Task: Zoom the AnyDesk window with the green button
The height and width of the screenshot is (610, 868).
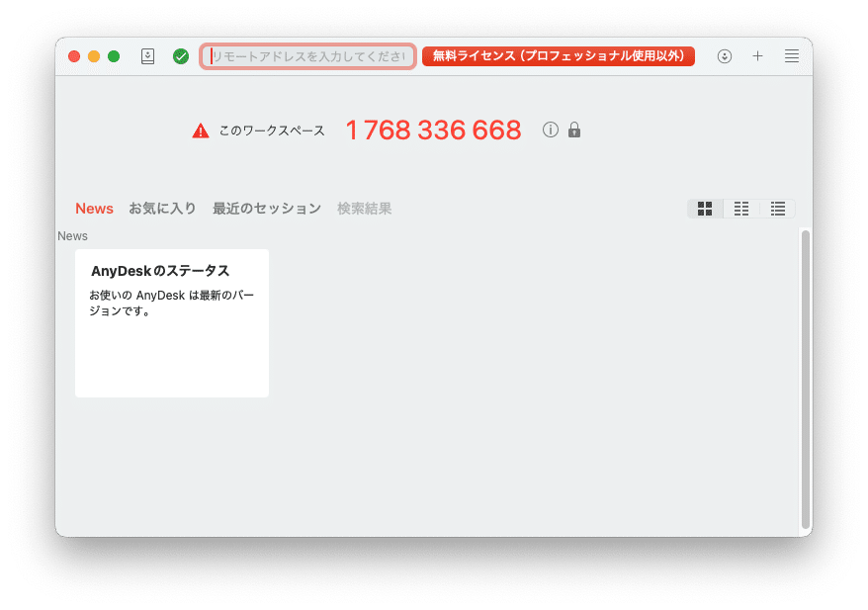Action: click(x=114, y=56)
